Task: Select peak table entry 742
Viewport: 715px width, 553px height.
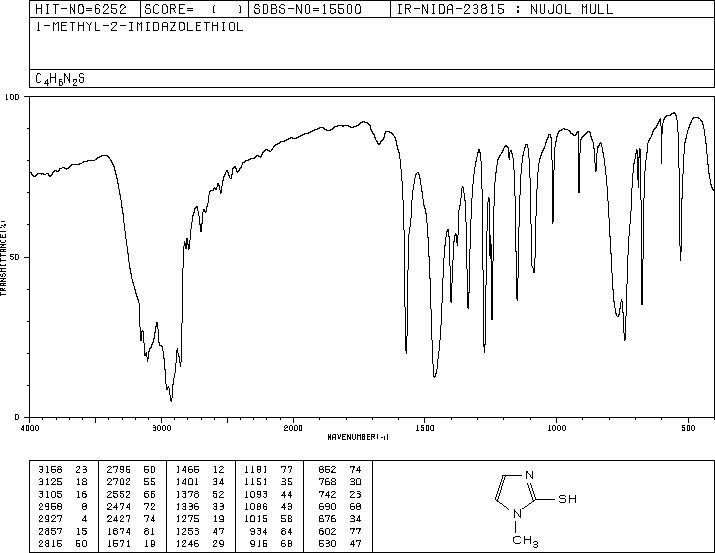Action: [340, 495]
